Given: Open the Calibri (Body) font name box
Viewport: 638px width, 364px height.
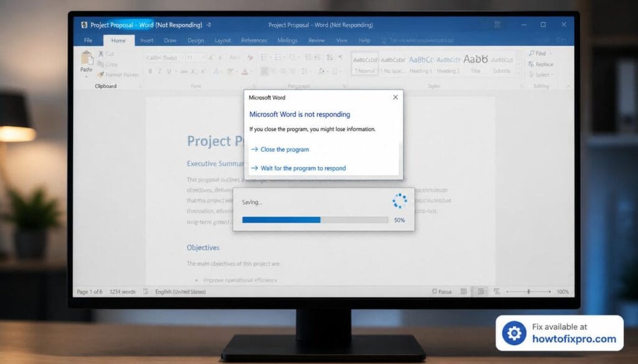Looking at the screenshot, I should [x=164, y=58].
